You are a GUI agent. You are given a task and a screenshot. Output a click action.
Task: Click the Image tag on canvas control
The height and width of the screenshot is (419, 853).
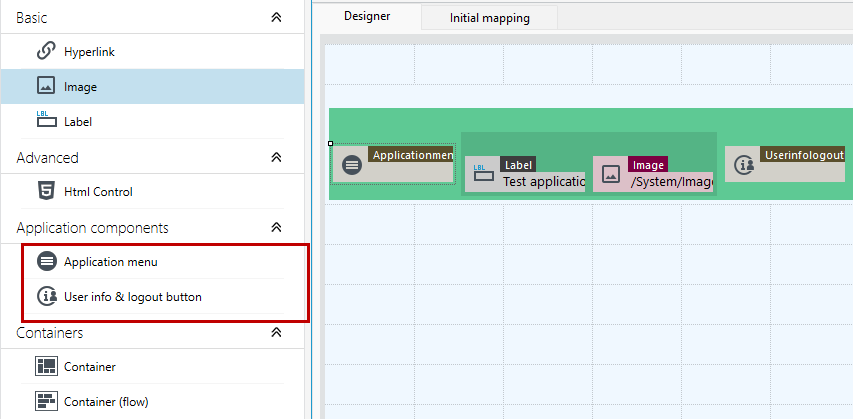[x=648, y=164]
